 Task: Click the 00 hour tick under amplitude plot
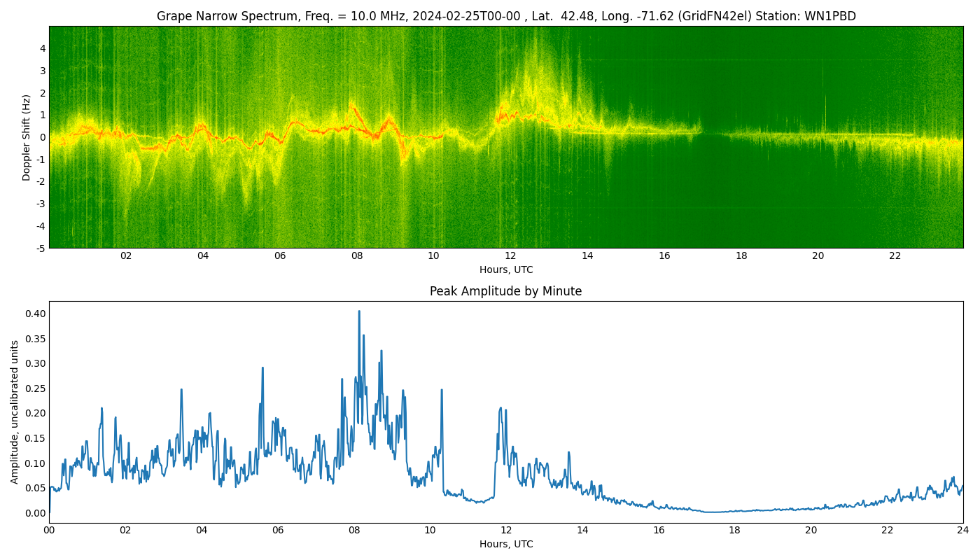49,531
